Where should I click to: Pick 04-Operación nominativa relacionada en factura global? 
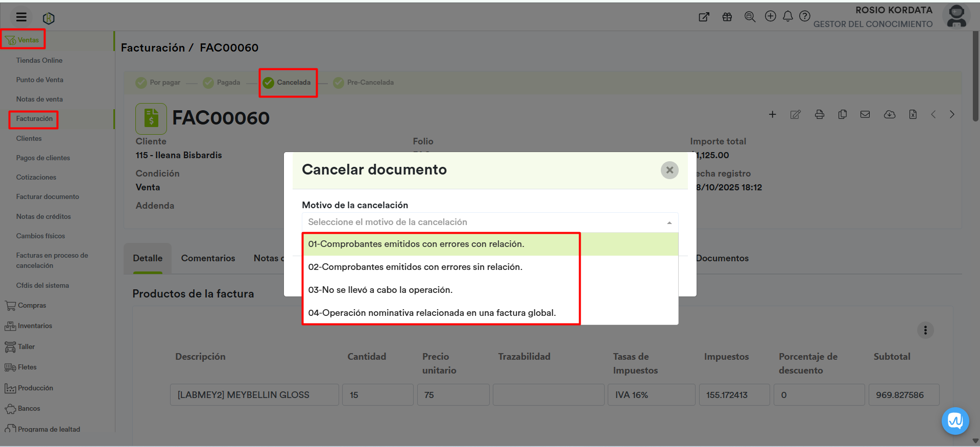click(x=432, y=313)
